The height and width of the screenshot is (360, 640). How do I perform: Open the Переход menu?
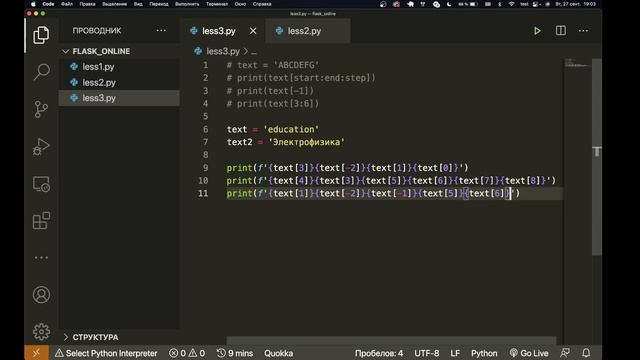(x=159, y=4)
